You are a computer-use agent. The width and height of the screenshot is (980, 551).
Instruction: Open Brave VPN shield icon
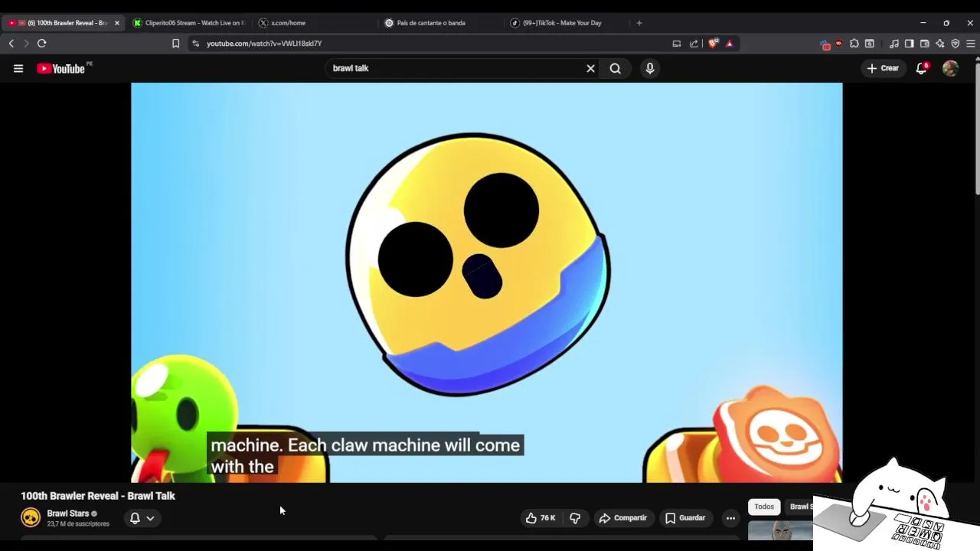955,44
